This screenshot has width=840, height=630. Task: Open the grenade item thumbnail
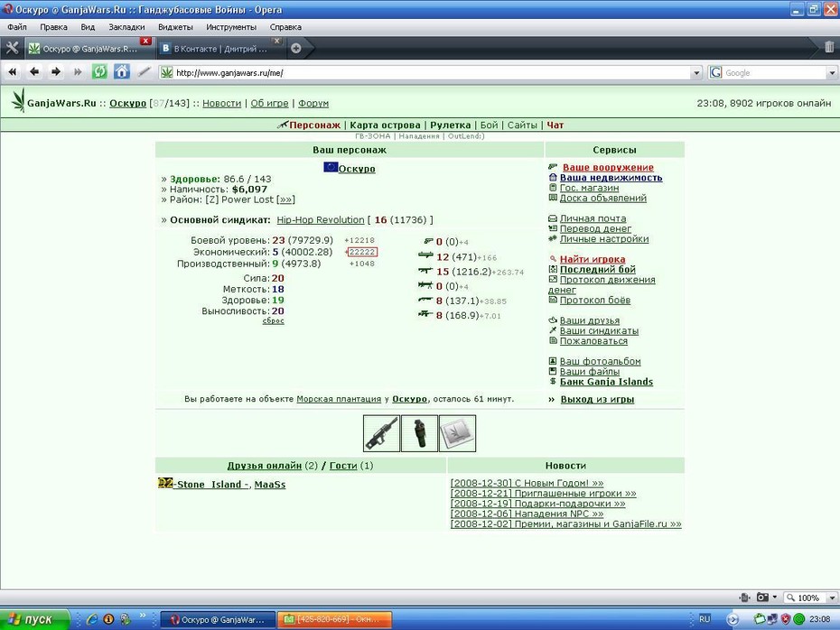(x=419, y=433)
